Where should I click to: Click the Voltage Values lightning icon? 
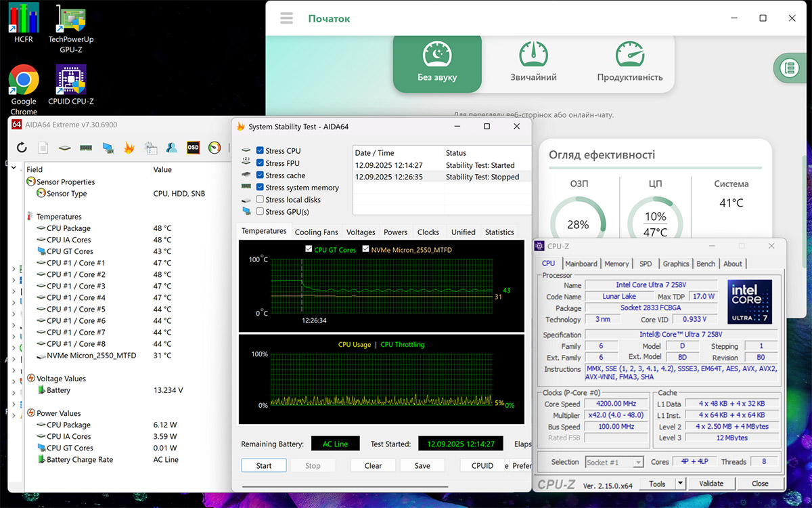point(30,379)
